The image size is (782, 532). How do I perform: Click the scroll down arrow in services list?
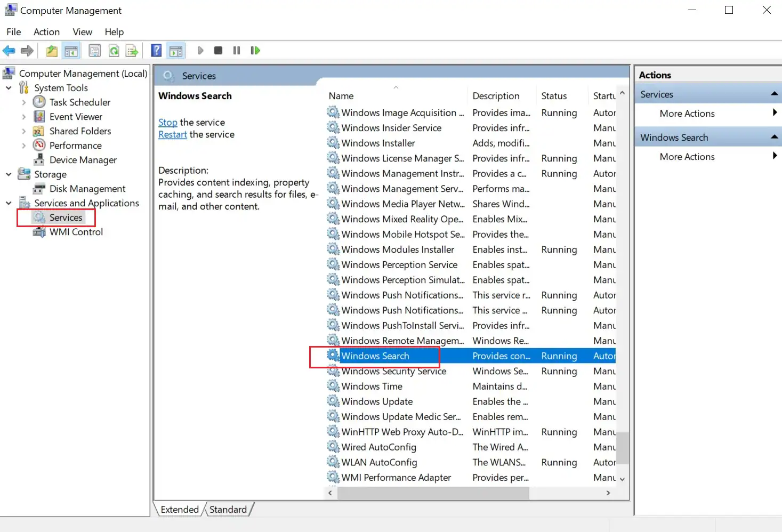coord(623,479)
